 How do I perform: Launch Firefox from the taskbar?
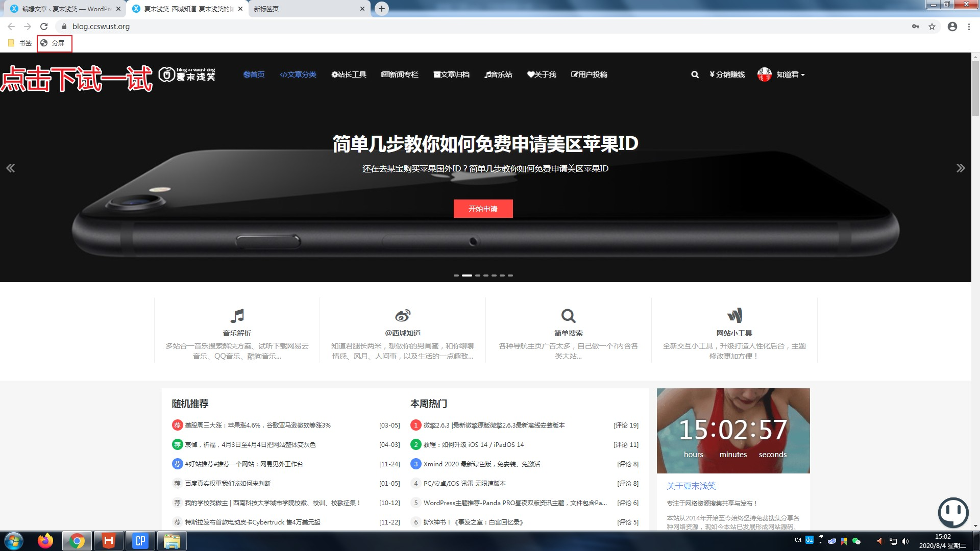(45, 541)
